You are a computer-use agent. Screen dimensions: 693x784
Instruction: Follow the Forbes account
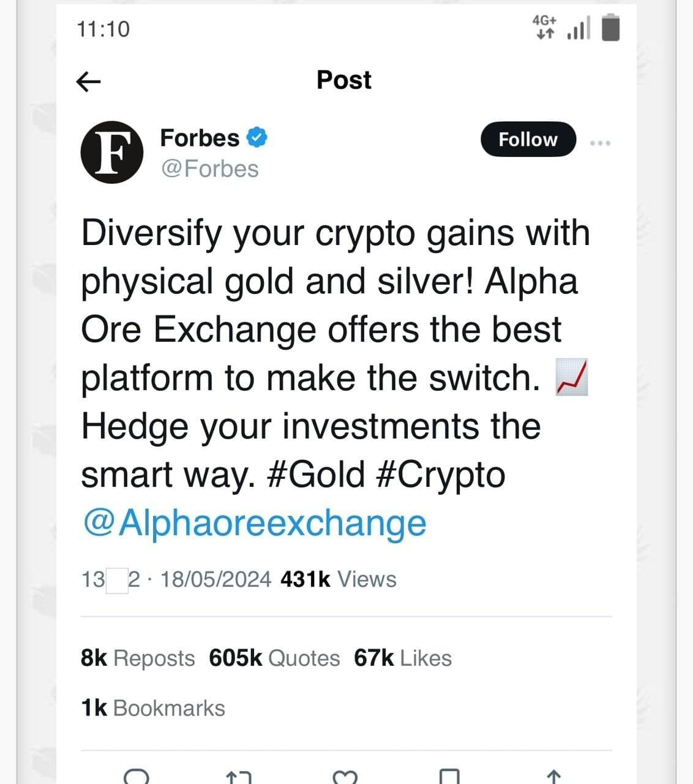coord(528,140)
